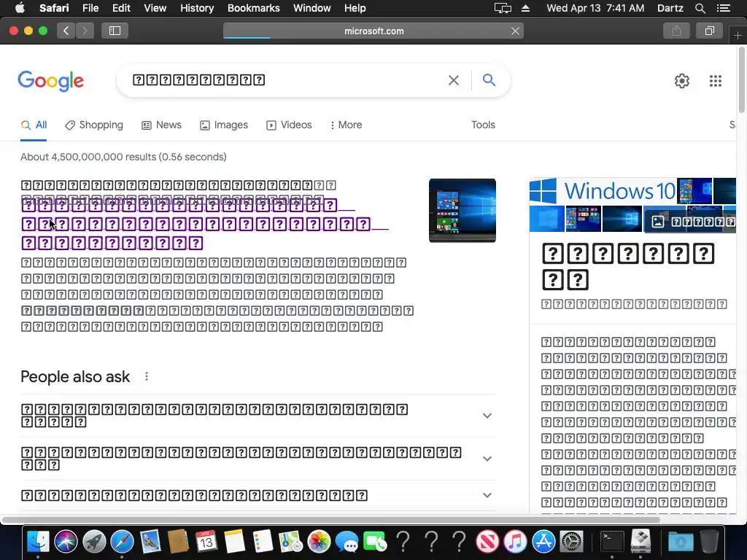
Task: Show Safari tab overview
Action: click(709, 31)
